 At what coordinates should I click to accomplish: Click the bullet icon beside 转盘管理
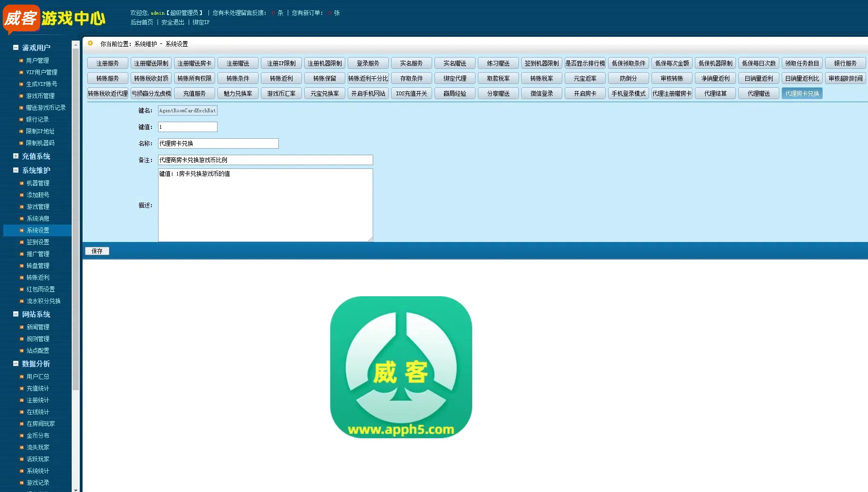click(x=22, y=266)
